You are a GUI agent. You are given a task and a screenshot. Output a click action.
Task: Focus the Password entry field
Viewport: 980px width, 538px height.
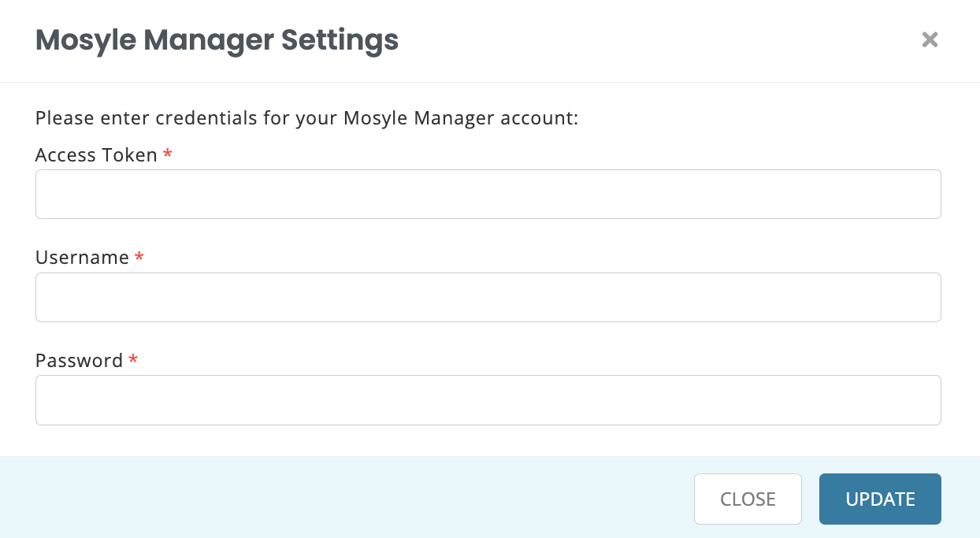pos(488,400)
